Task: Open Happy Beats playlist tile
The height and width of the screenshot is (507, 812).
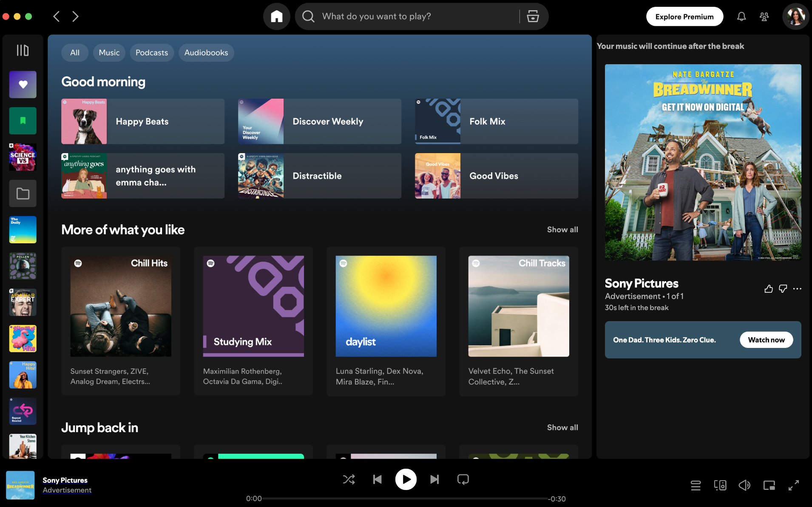Action: tap(143, 122)
